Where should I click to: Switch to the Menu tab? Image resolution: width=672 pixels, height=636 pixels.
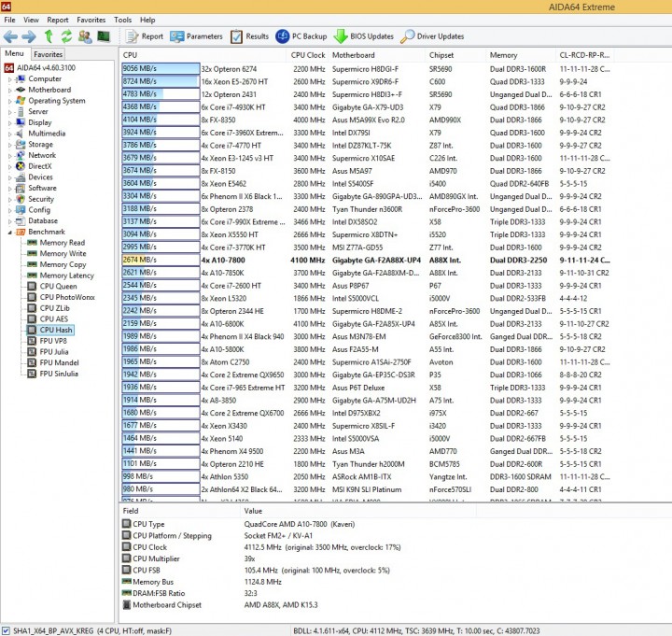[x=14, y=53]
